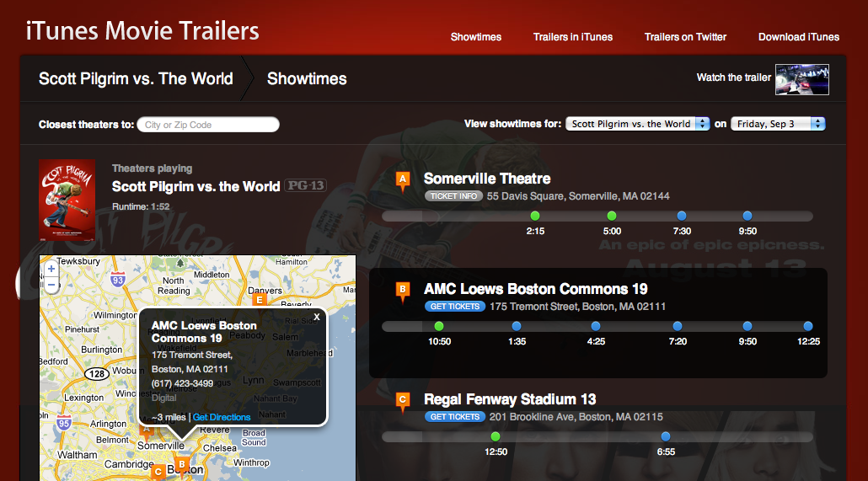Click the Interstate 95 shield on the map

point(64,423)
